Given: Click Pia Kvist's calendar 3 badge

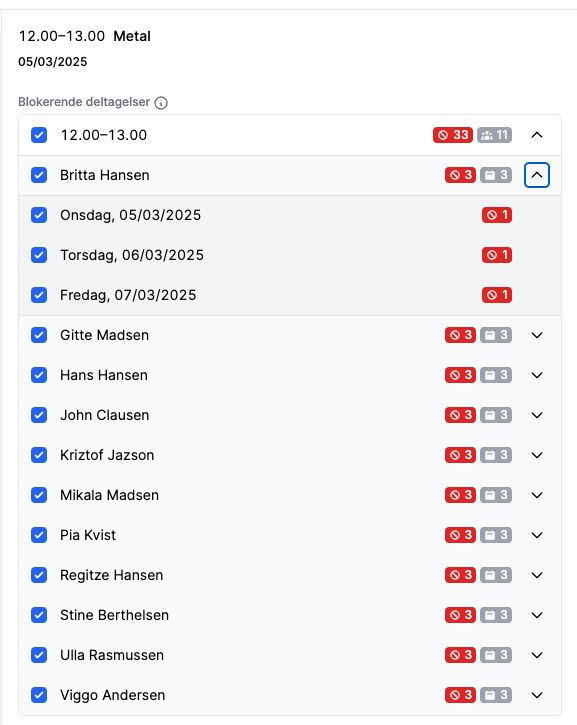Looking at the screenshot, I should [496, 535].
